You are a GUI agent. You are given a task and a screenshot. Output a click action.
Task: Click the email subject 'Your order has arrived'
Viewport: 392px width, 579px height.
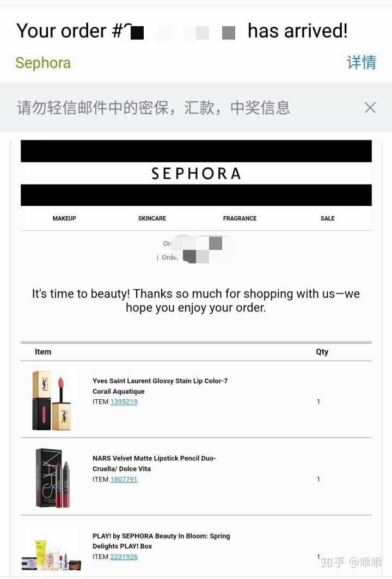click(182, 31)
